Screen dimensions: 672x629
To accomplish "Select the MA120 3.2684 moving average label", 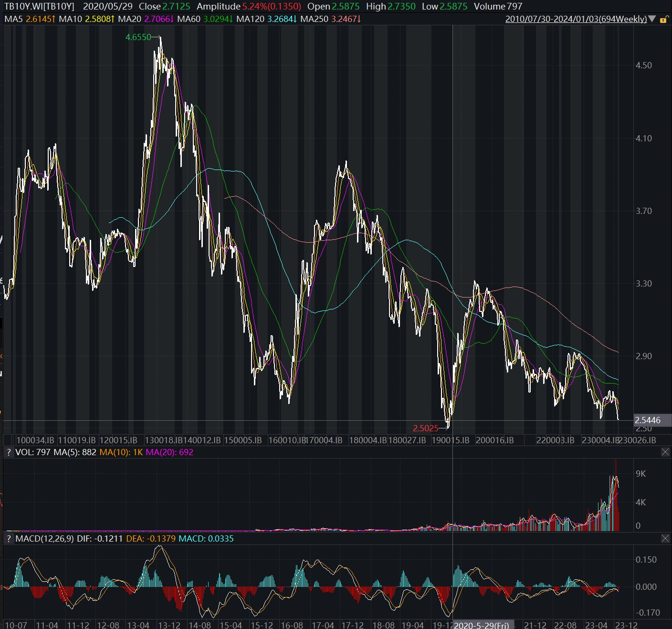I will (267, 19).
